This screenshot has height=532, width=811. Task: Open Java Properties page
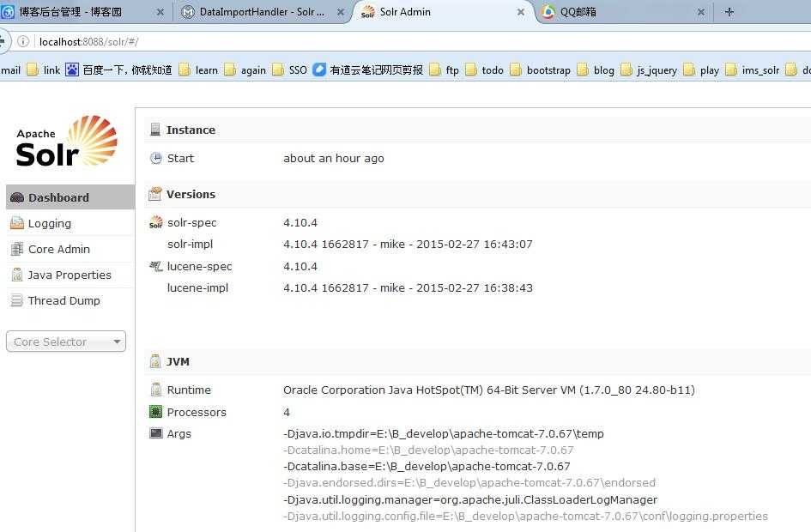(x=70, y=275)
